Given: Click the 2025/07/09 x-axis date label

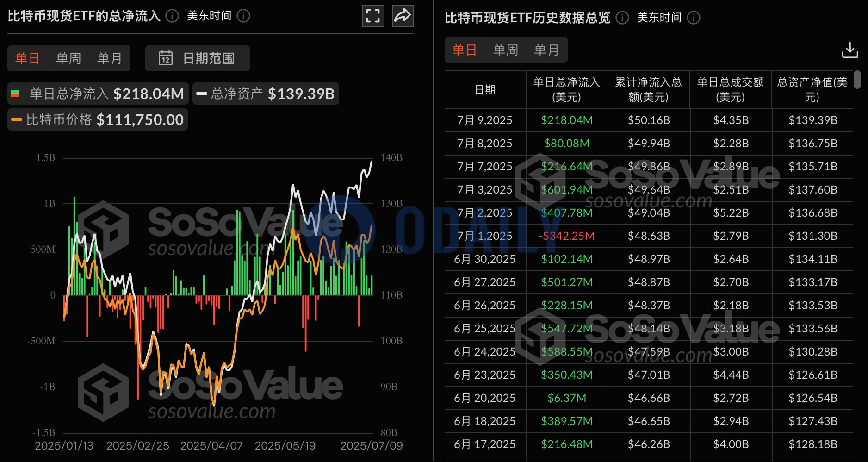Looking at the screenshot, I should click(x=372, y=446).
